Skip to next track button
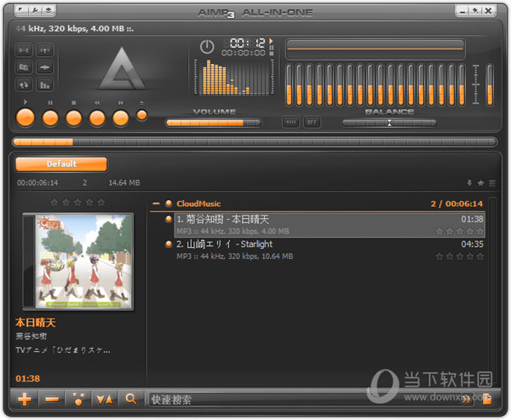The width and height of the screenshot is (511, 420). click(121, 118)
